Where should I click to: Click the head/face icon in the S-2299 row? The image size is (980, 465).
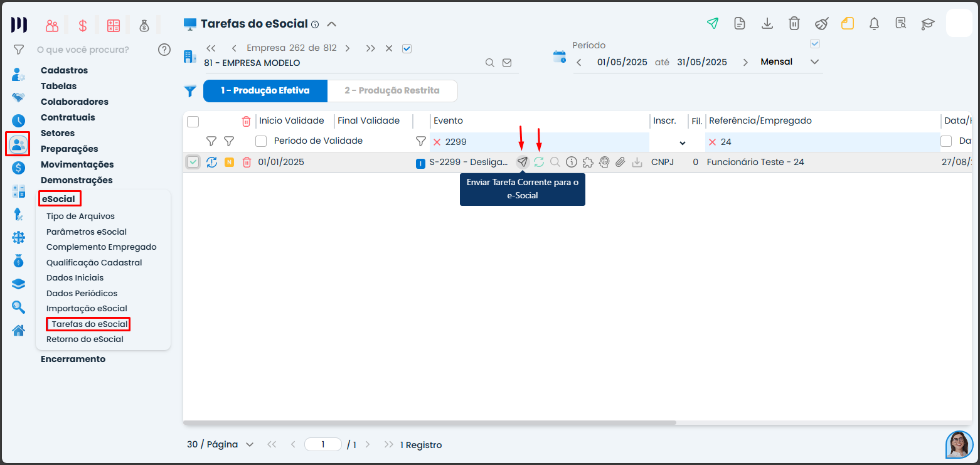pos(604,162)
